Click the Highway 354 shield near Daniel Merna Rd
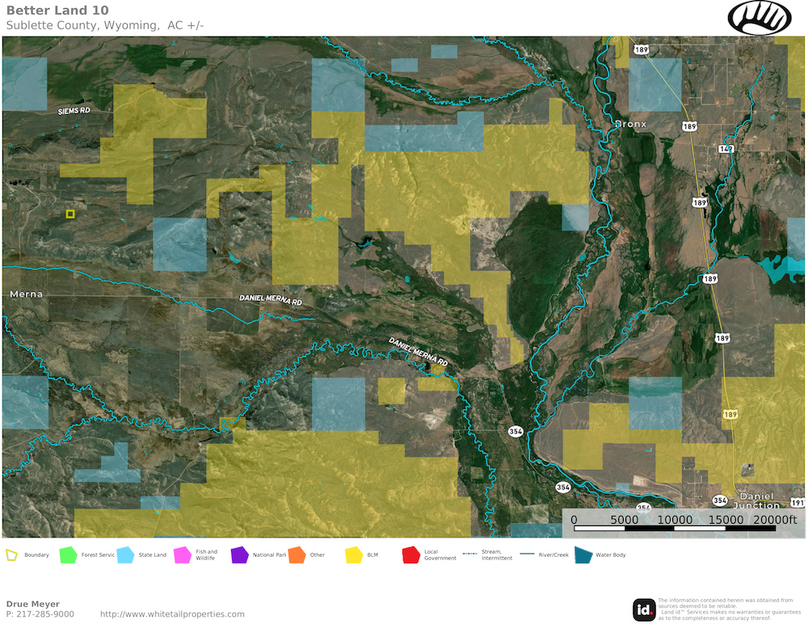This screenshot has width=808, height=625. tap(515, 431)
